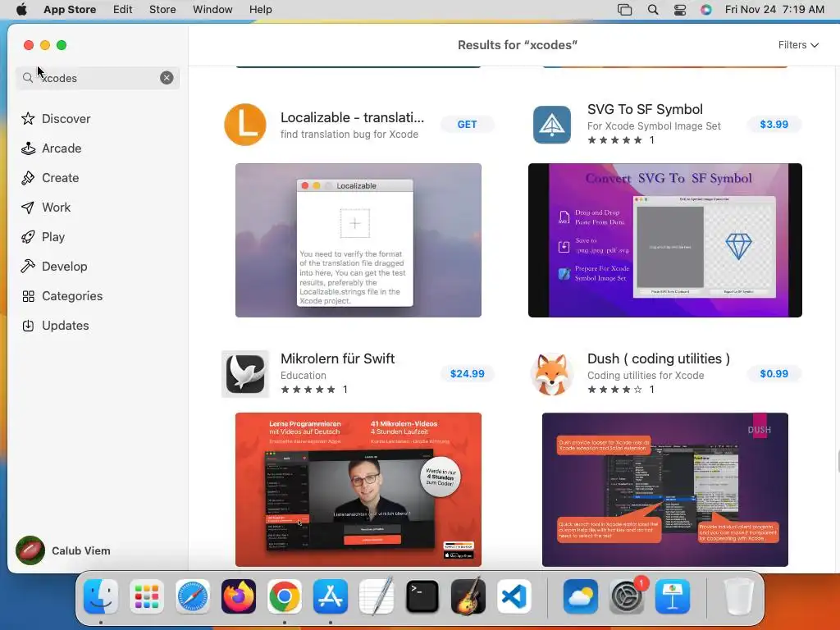Click into the xcodes search field
The height and width of the screenshot is (630, 840).
[x=98, y=78]
